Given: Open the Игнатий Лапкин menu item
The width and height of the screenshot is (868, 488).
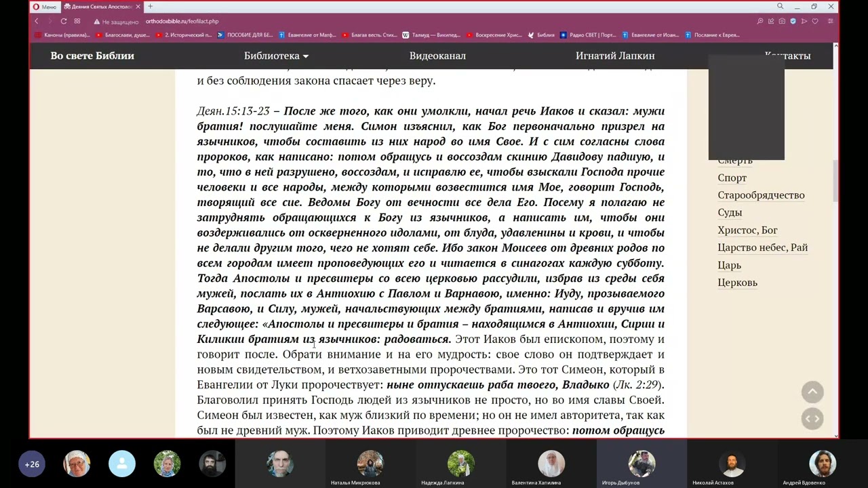Looking at the screenshot, I should tap(615, 56).
